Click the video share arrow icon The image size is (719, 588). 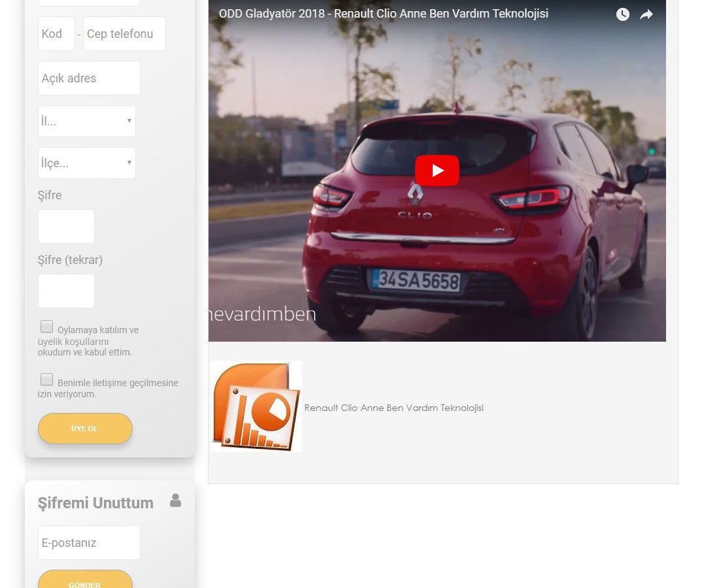pyautogui.click(x=646, y=14)
